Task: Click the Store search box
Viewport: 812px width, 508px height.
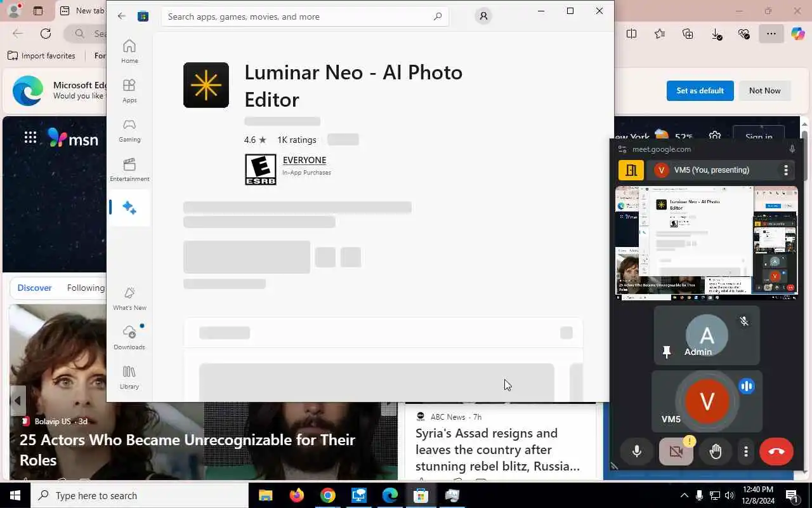Action: pyautogui.click(x=304, y=17)
